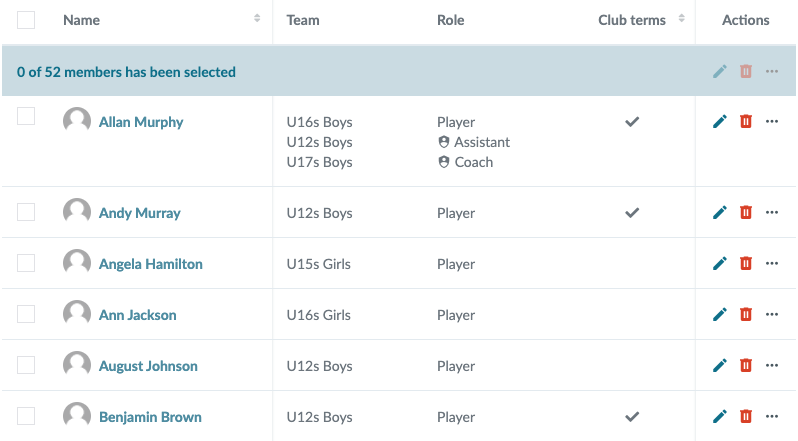Click the Role column header
This screenshot has height=441, width=798.
click(450, 20)
